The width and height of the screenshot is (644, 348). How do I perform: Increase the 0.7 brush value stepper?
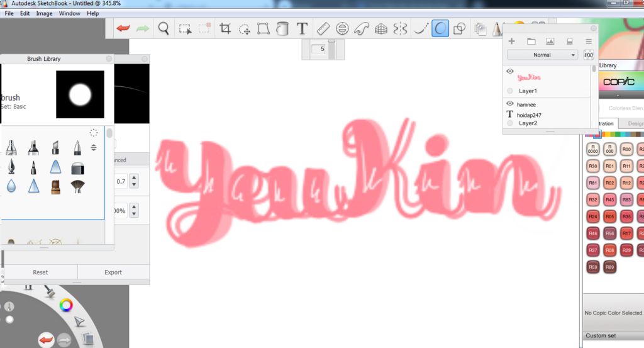click(134, 177)
